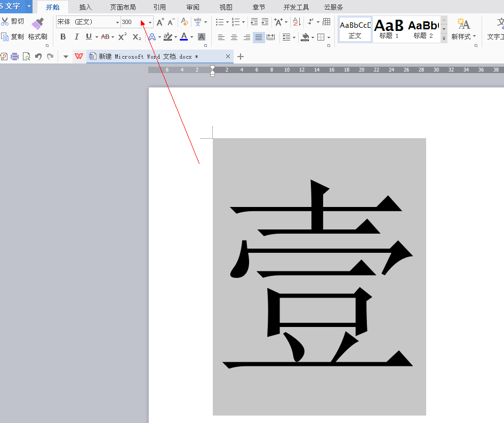Clear formatting with the eraser icon
Viewport: 504px width, 423px height.
(x=183, y=22)
